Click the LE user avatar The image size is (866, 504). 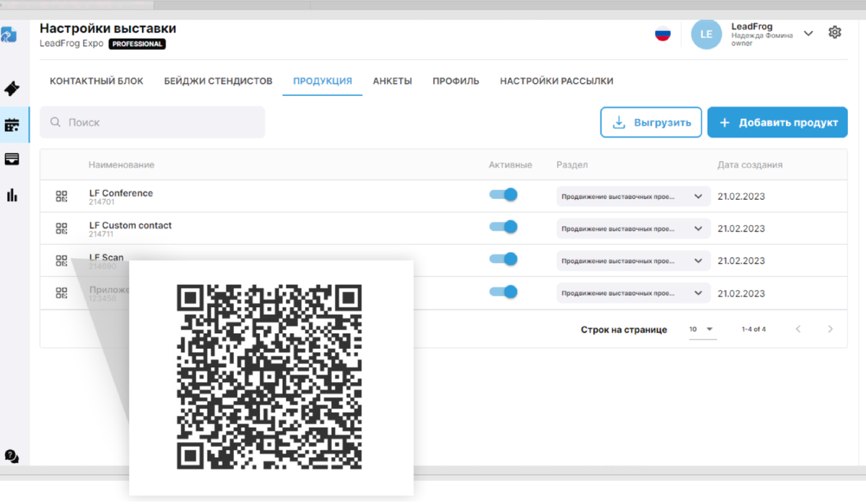click(707, 34)
